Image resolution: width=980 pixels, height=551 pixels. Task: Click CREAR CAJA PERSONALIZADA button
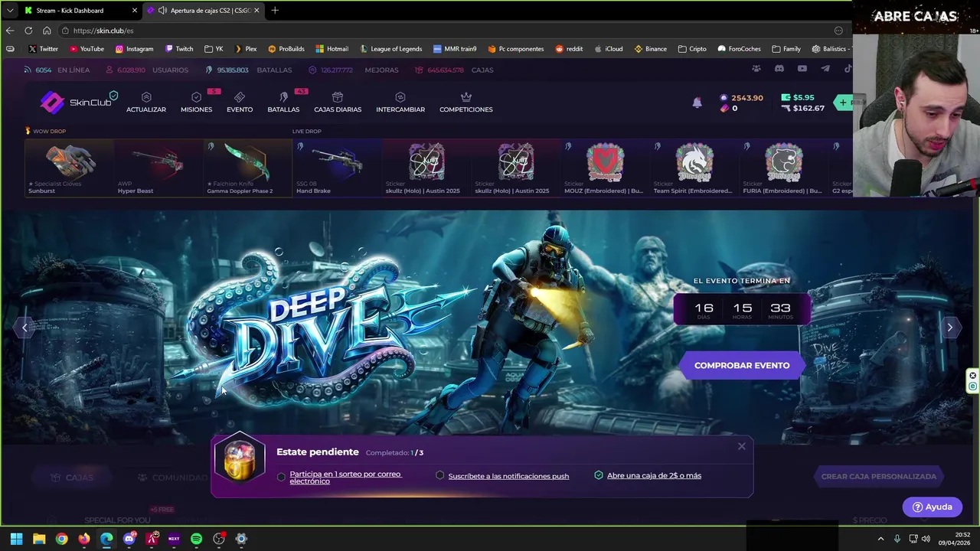(x=879, y=477)
